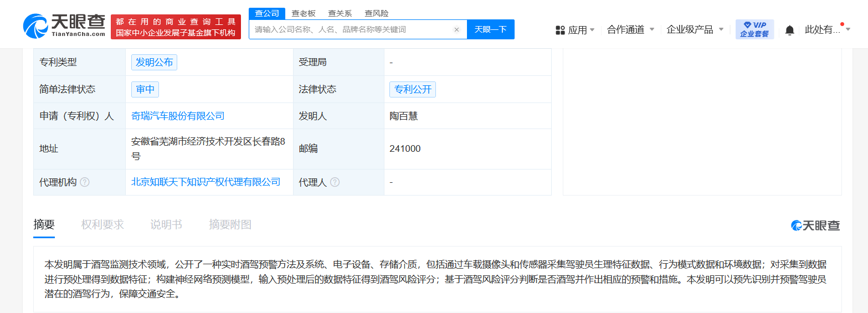Screen dimensions: 868x313
Task: Open the 此处有... account dropdown
Action: click(848, 29)
